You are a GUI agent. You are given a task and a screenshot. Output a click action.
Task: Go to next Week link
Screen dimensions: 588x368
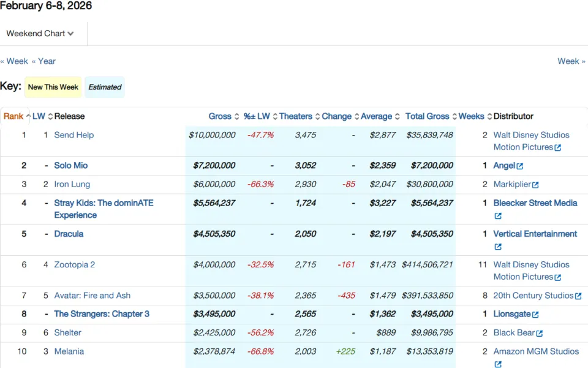571,61
